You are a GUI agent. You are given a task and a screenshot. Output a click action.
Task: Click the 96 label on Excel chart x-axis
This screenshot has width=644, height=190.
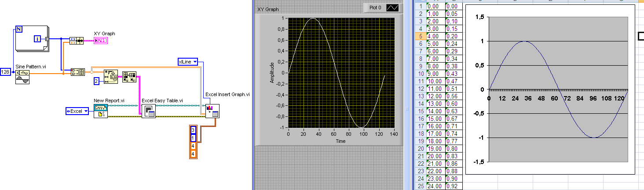tap(593, 98)
